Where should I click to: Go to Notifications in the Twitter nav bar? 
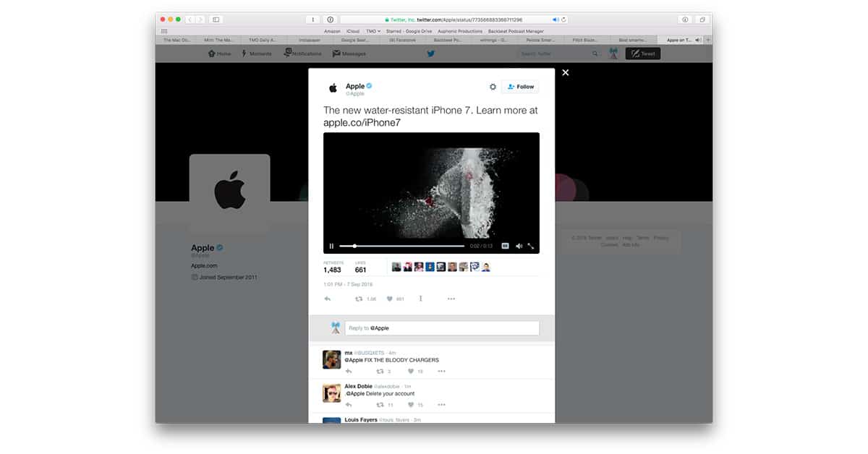point(303,53)
